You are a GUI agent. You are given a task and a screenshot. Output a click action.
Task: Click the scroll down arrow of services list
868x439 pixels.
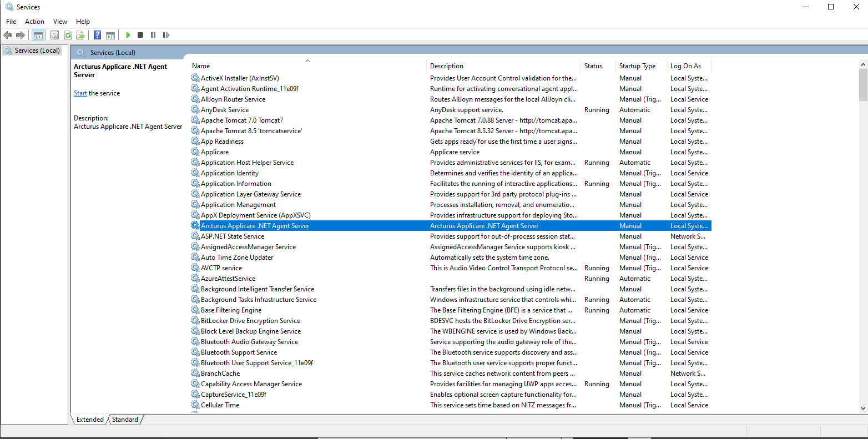coord(863,408)
